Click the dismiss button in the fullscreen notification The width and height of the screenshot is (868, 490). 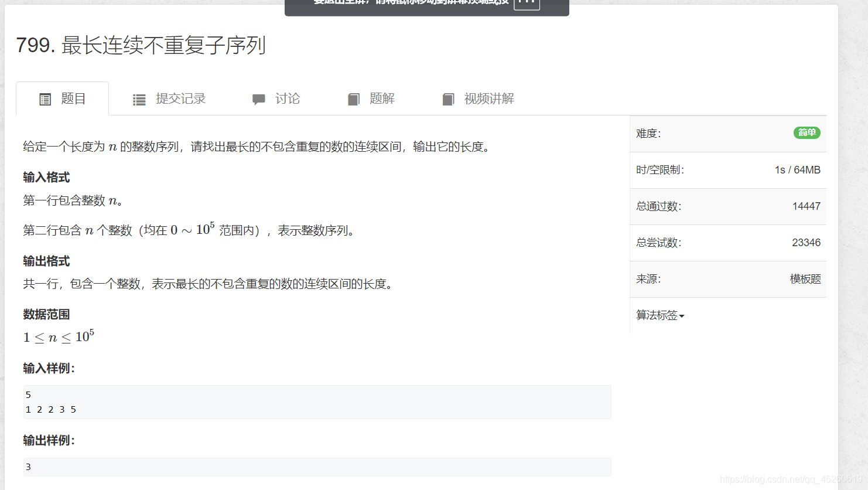(x=527, y=4)
